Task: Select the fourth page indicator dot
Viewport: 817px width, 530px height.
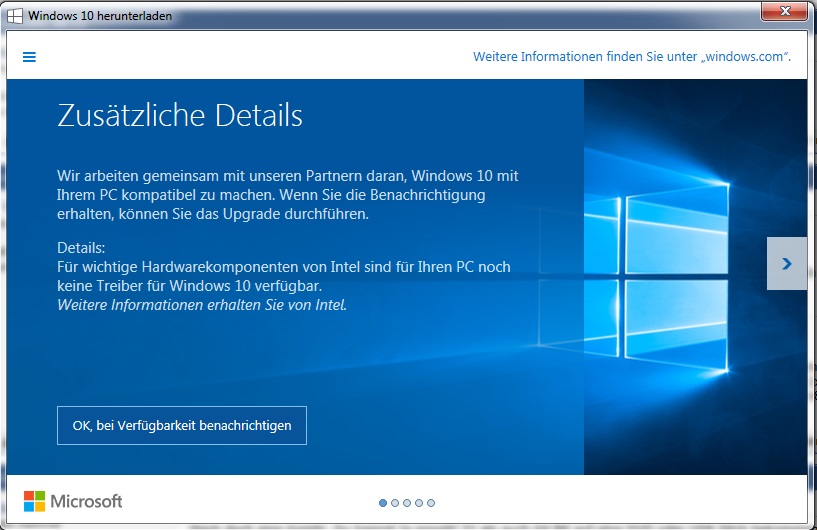Action: click(x=419, y=503)
